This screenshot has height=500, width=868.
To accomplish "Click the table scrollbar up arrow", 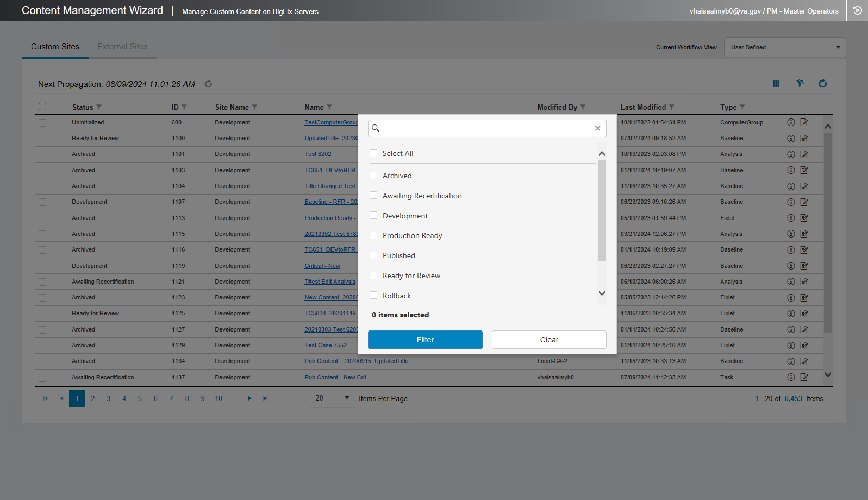I will pyautogui.click(x=828, y=126).
